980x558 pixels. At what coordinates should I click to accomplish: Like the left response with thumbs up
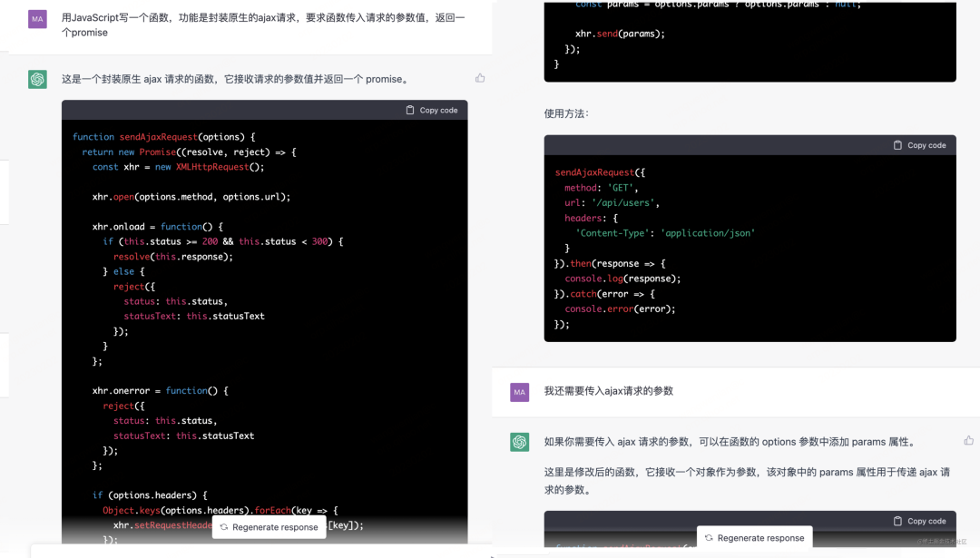(480, 78)
